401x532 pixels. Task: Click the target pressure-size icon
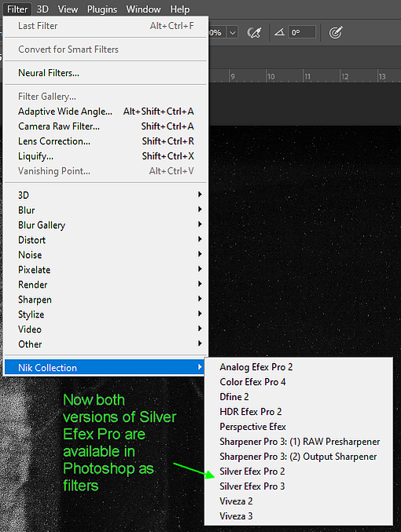pos(336,32)
